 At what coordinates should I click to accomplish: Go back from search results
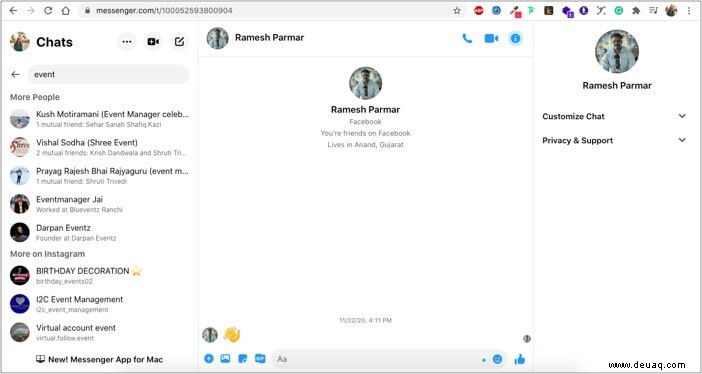[16, 74]
